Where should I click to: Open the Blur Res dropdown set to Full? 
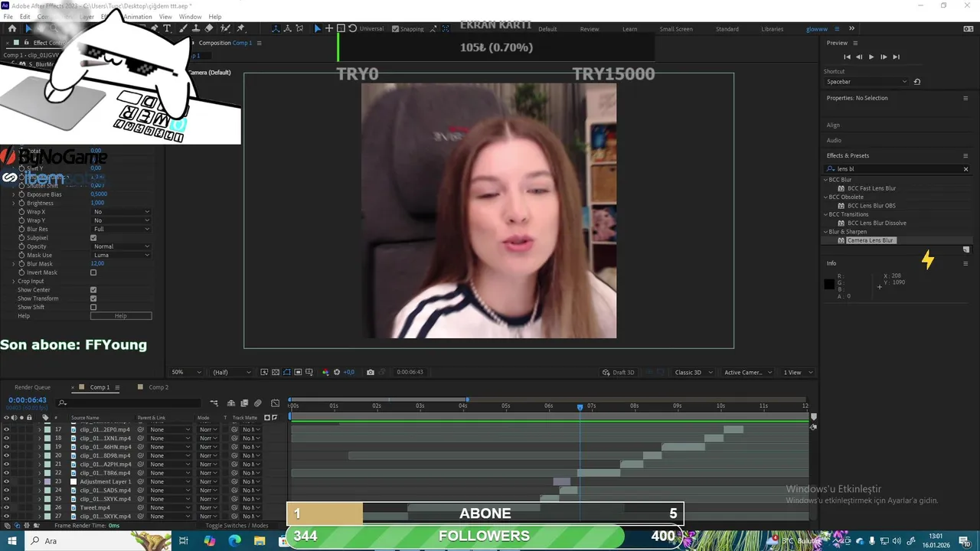[121, 229]
